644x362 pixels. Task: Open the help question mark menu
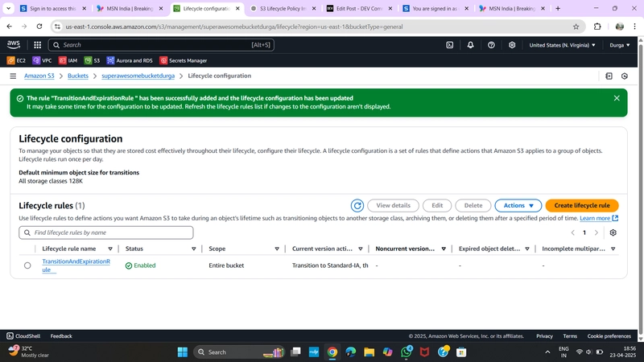point(491,45)
